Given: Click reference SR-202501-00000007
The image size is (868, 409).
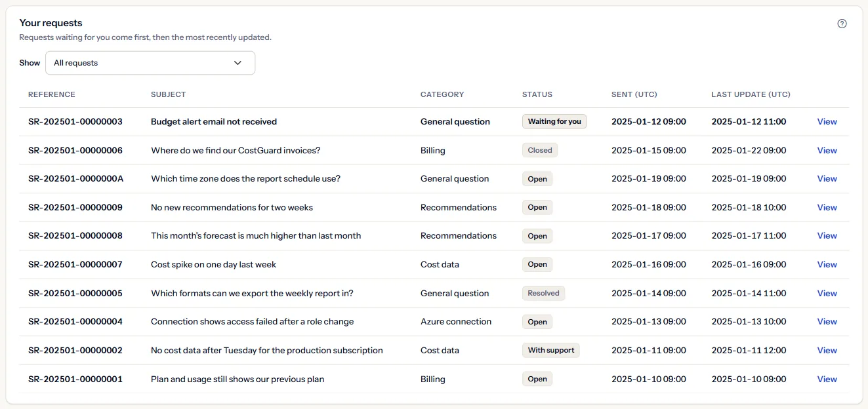Looking at the screenshot, I should click(75, 264).
